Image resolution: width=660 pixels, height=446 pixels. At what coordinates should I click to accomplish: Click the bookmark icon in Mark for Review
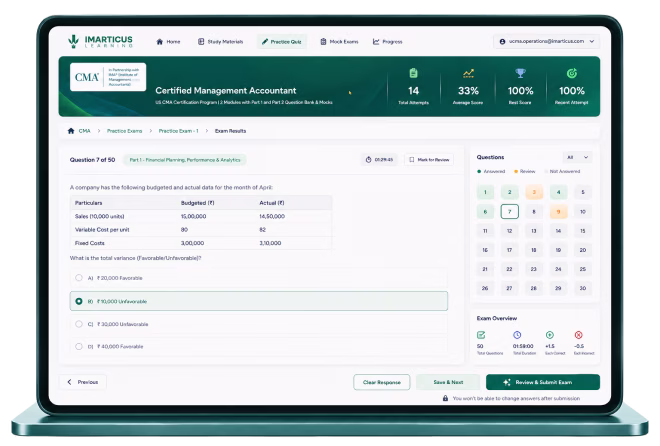412,159
